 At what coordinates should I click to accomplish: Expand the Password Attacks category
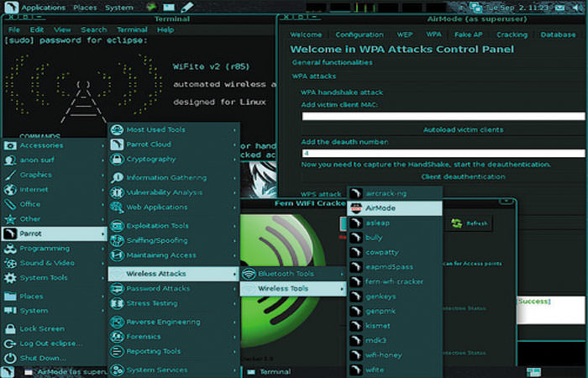coord(158,288)
